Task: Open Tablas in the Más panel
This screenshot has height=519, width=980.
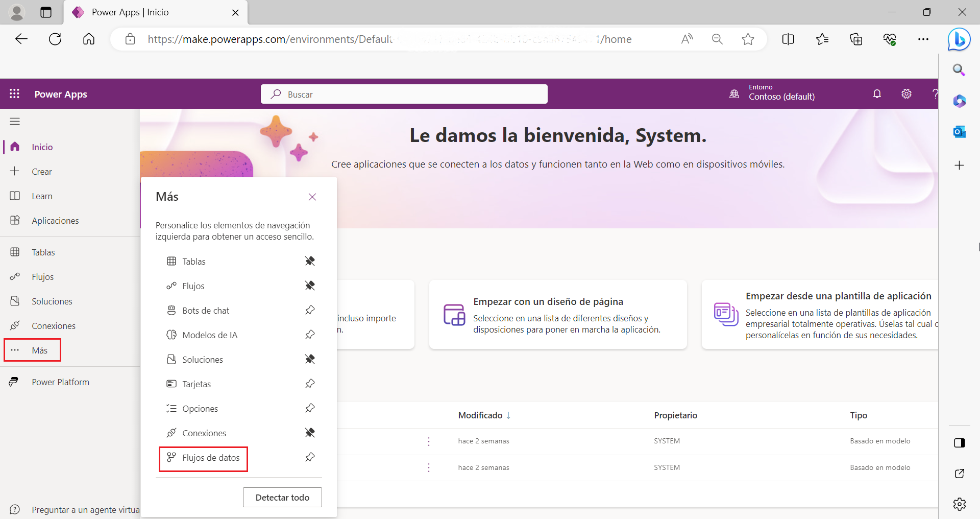Action: pos(194,261)
